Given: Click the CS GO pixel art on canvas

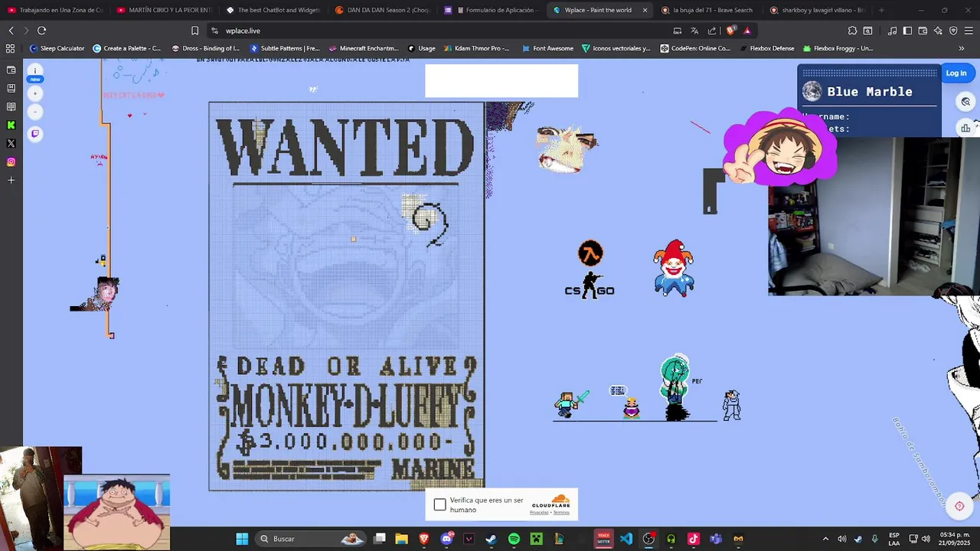Looking at the screenshot, I should [x=590, y=285].
